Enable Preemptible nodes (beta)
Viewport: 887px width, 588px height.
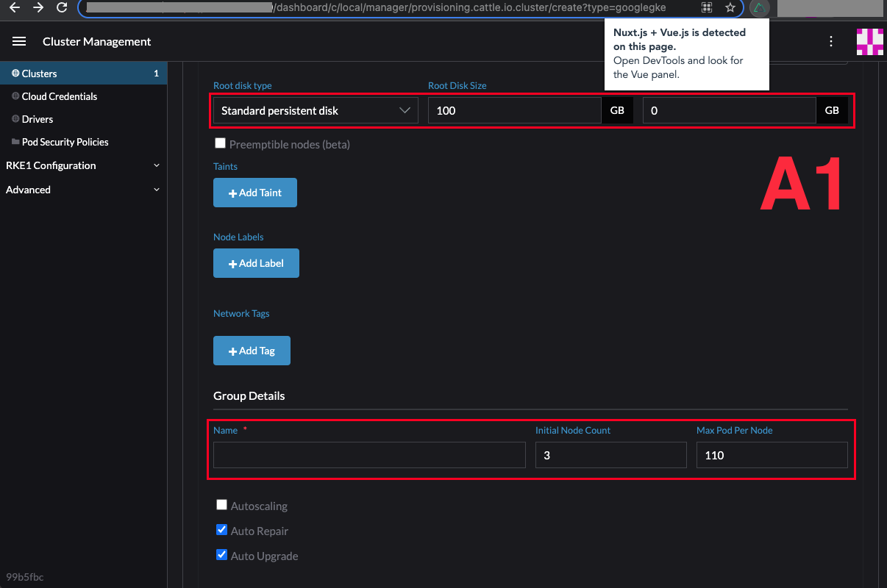click(220, 143)
